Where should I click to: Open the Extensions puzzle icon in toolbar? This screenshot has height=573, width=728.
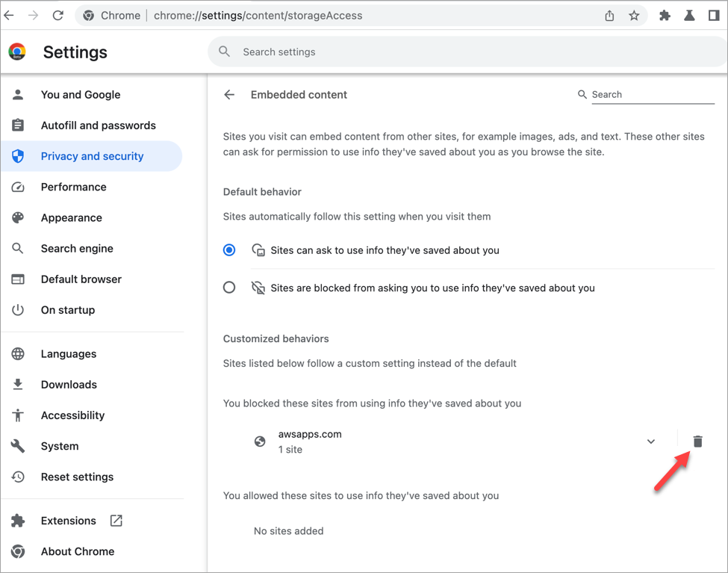(665, 16)
